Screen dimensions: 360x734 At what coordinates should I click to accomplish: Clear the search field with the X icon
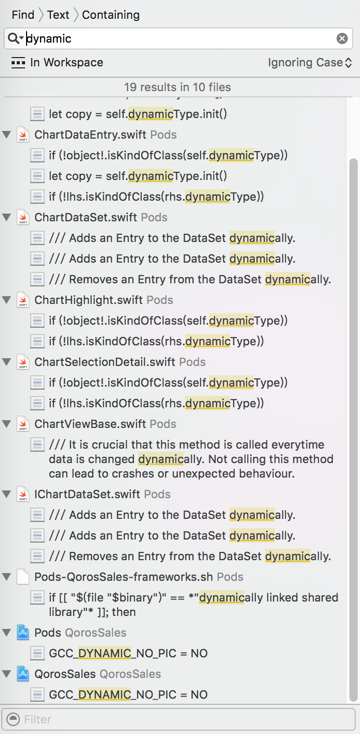(x=342, y=38)
